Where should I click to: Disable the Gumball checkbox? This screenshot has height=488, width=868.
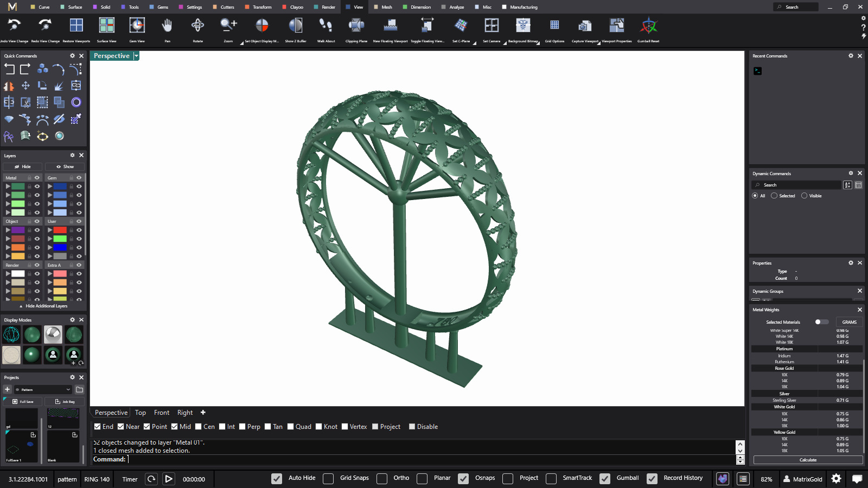(x=605, y=478)
